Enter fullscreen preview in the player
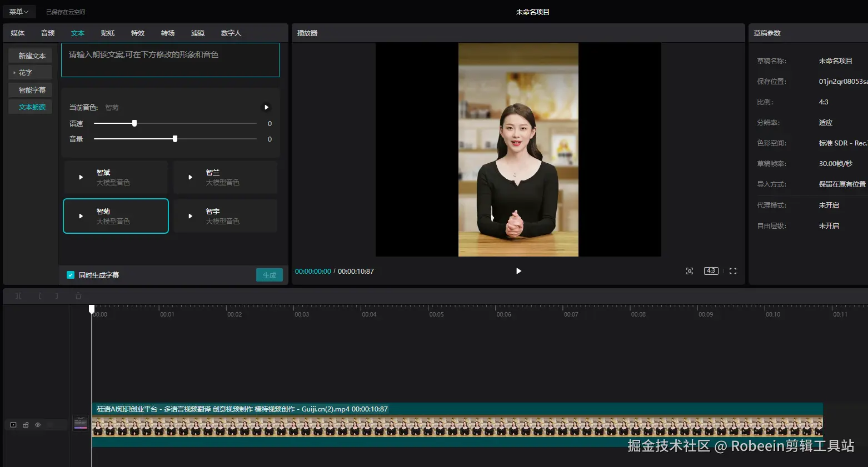868x467 pixels. coord(733,271)
